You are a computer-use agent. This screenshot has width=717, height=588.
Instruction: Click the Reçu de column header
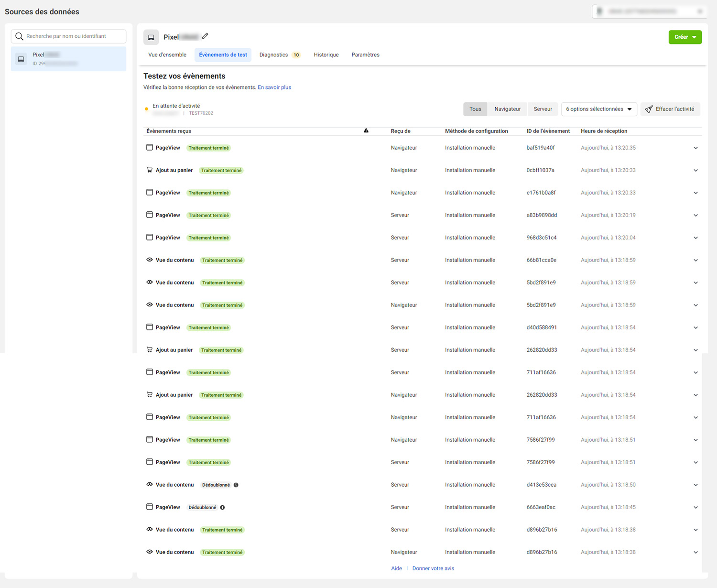[401, 131]
